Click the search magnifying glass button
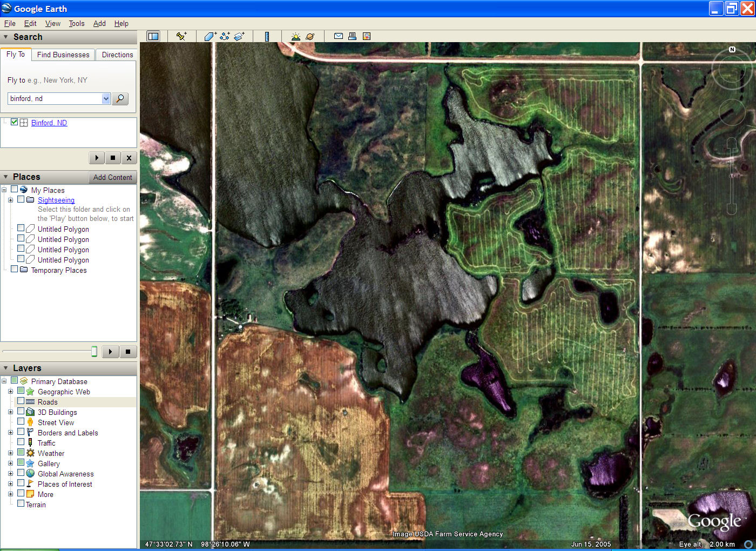756x551 pixels. tap(120, 98)
